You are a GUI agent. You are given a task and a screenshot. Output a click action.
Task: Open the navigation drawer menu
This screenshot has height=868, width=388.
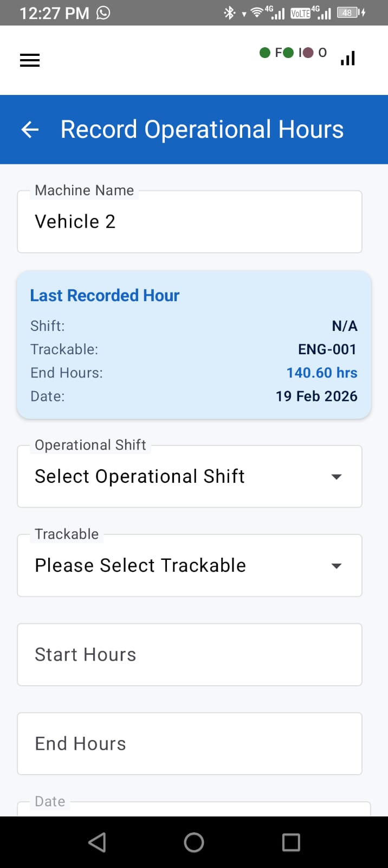coord(29,60)
